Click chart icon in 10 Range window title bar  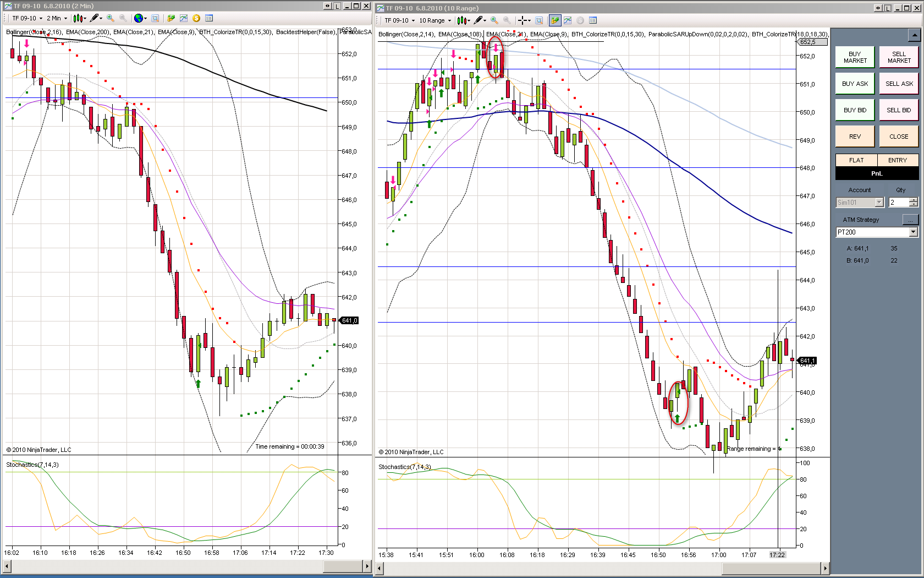pos(380,8)
